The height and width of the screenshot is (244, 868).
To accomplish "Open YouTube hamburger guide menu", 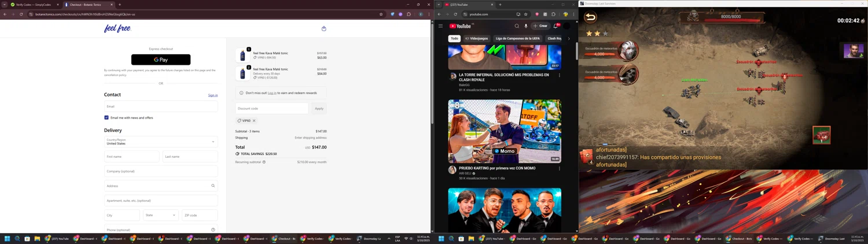I will coord(440,26).
